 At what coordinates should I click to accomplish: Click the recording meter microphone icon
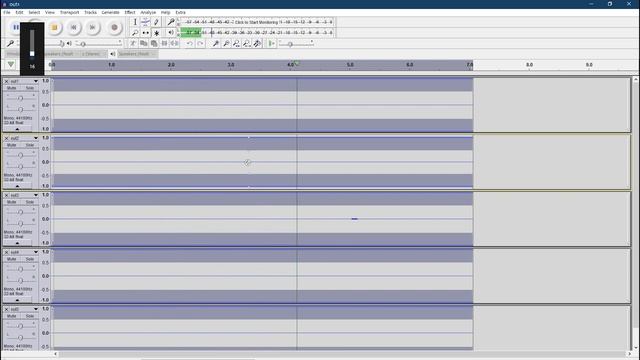pos(171,22)
